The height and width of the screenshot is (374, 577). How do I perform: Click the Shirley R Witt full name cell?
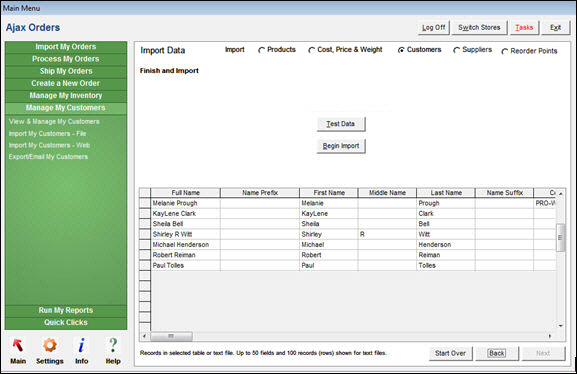click(185, 234)
